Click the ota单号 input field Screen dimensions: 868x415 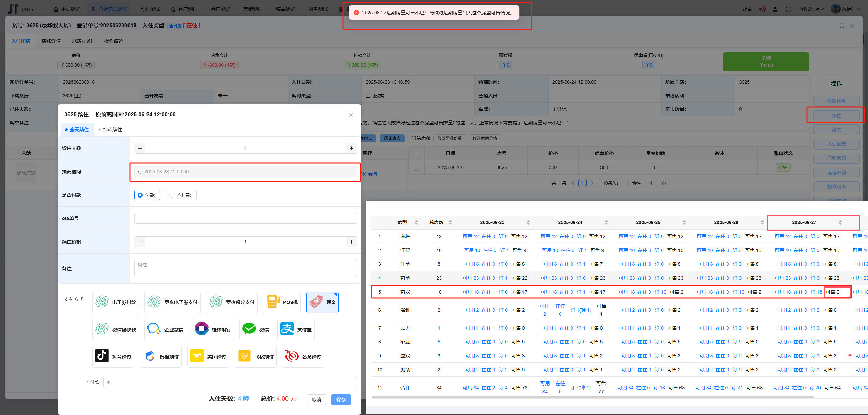click(245, 218)
